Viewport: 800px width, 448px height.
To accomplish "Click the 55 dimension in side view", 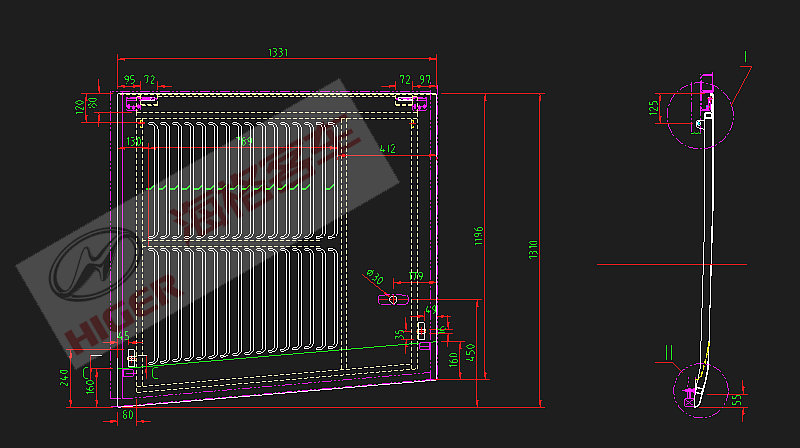I will point(737,399).
